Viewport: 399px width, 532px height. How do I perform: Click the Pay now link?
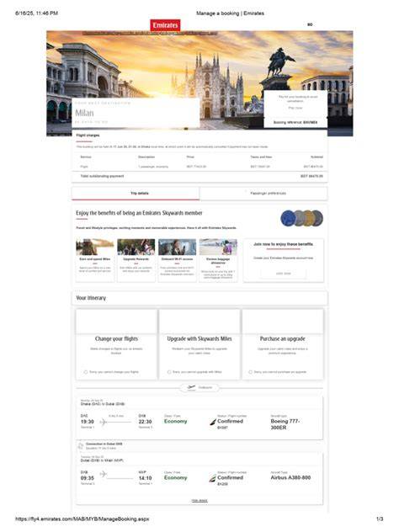295,108
